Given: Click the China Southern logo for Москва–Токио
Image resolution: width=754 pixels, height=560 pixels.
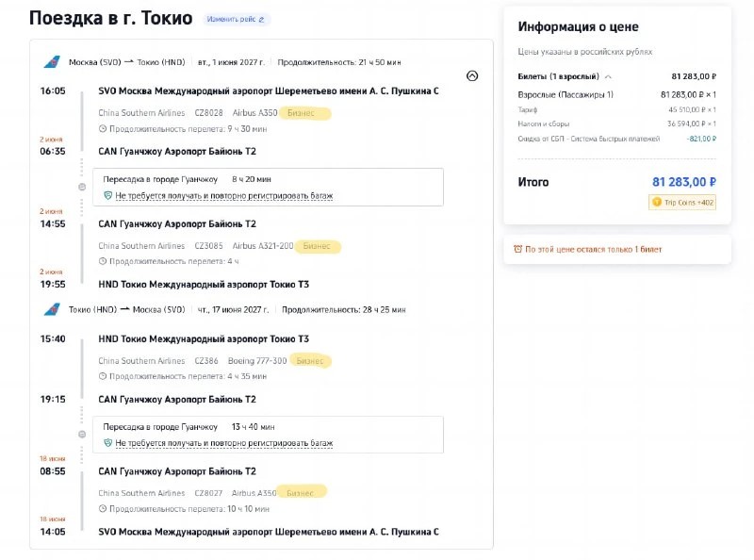Looking at the screenshot, I should point(52,62).
